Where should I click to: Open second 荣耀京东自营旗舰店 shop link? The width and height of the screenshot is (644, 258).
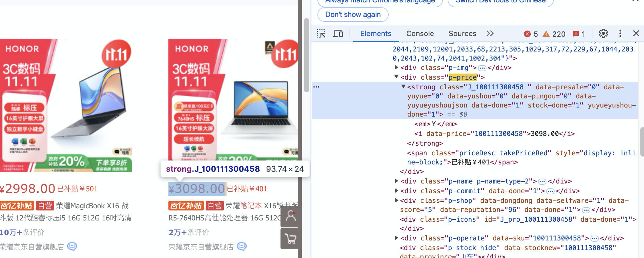pyautogui.click(x=201, y=247)
